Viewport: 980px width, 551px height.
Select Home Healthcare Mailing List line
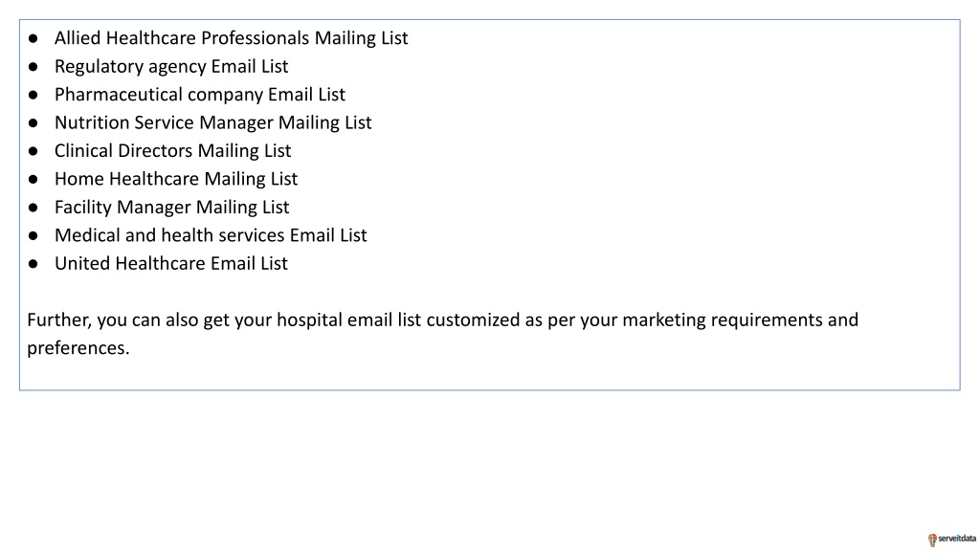(176, 179)
